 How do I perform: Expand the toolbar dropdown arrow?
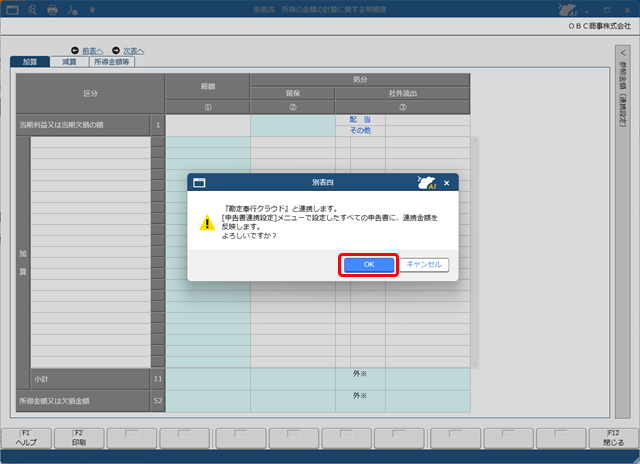[92, 9]
